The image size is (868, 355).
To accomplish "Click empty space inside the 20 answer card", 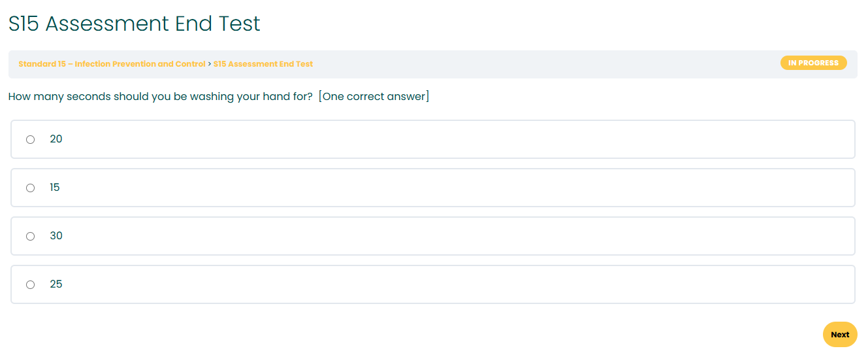I will 457,139.
